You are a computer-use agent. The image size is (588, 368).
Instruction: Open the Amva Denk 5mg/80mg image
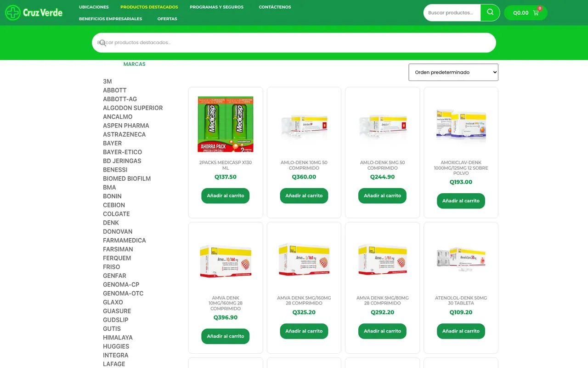tap(382, 259)
